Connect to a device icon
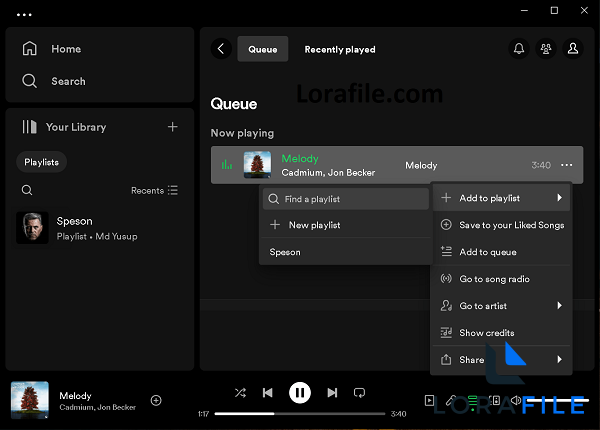Viewport: 600px width, 430px height. pyautogui.click(x=495, y=401)
